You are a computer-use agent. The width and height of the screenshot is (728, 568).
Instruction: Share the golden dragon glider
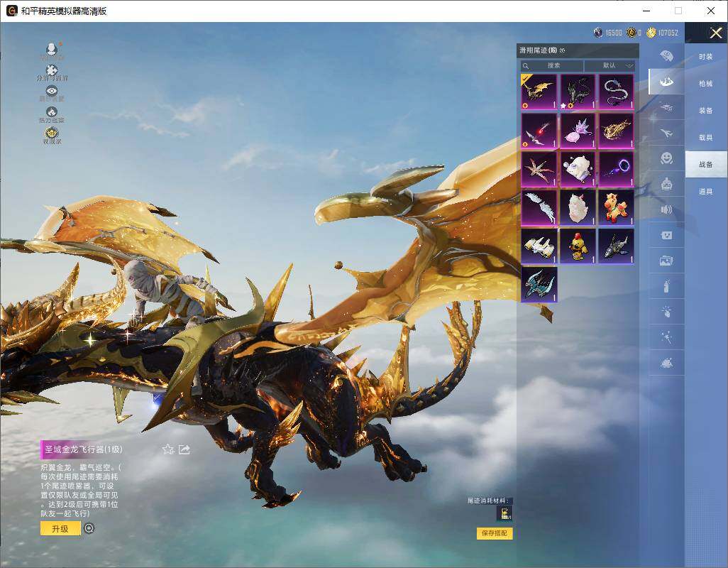click(184, 449)
